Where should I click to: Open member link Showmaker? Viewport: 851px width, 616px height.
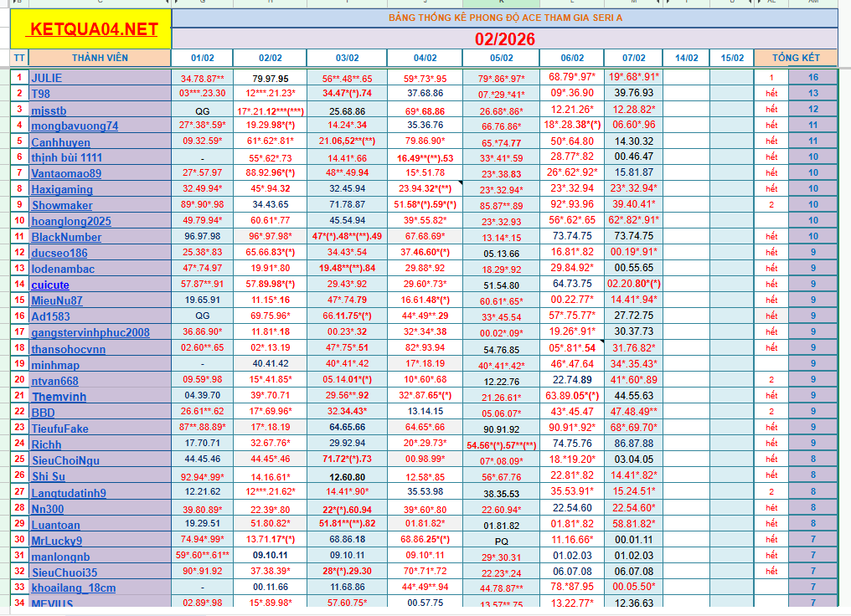click(x=62, y=206)
